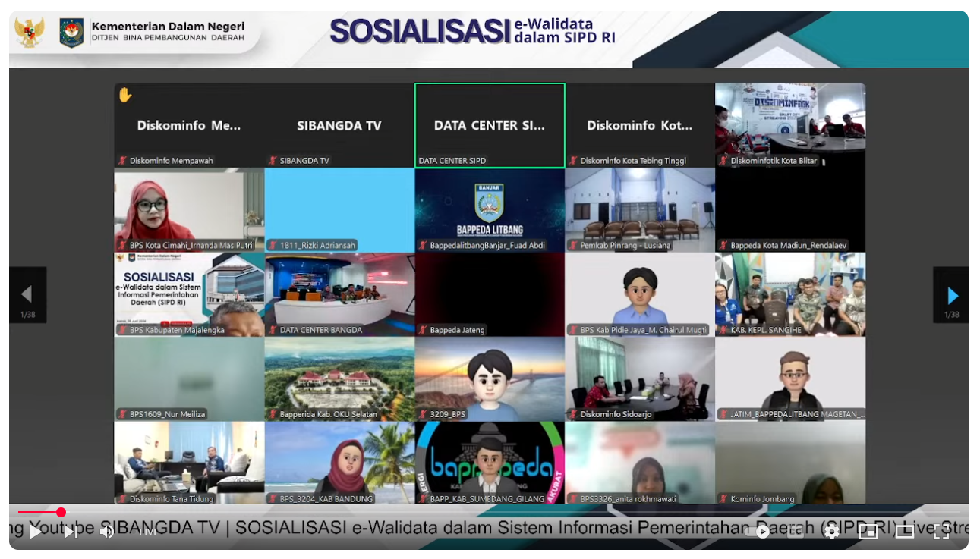
Task: Select the highlighted DATA CENTER SIPD tile
Action: [490, 125]
